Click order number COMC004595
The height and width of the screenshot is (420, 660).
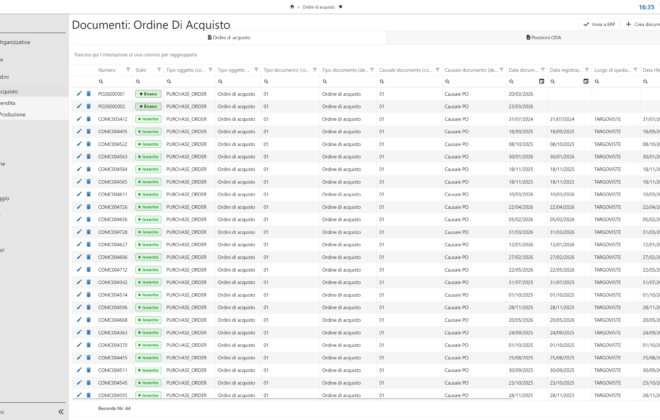[112, 395]
